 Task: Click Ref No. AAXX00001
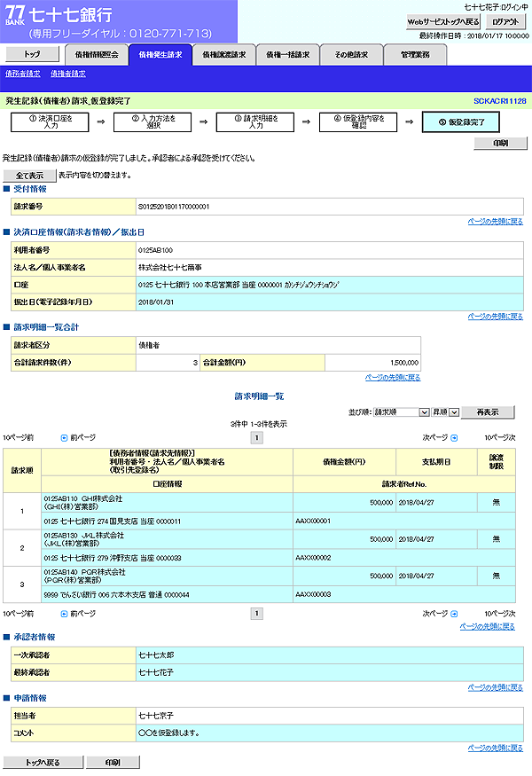[x=313, y=521]
